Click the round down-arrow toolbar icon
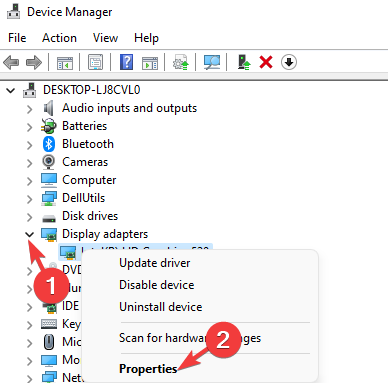Image resolution: width=388 pixels, height=383 pixels. click(x=289, y=62)
